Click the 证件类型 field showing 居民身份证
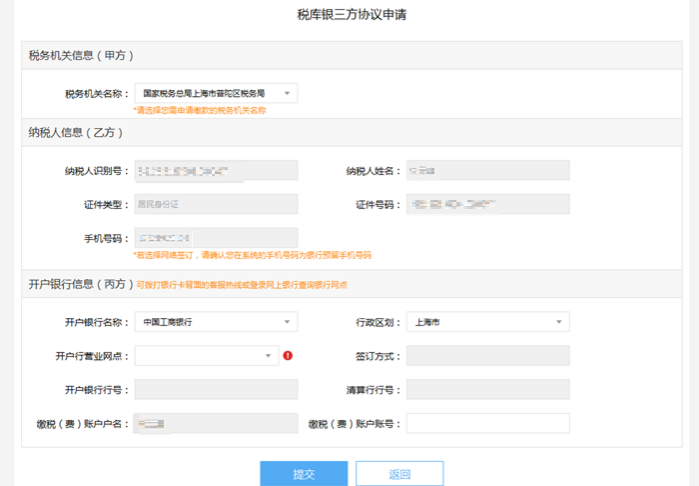 pos(216,204)
